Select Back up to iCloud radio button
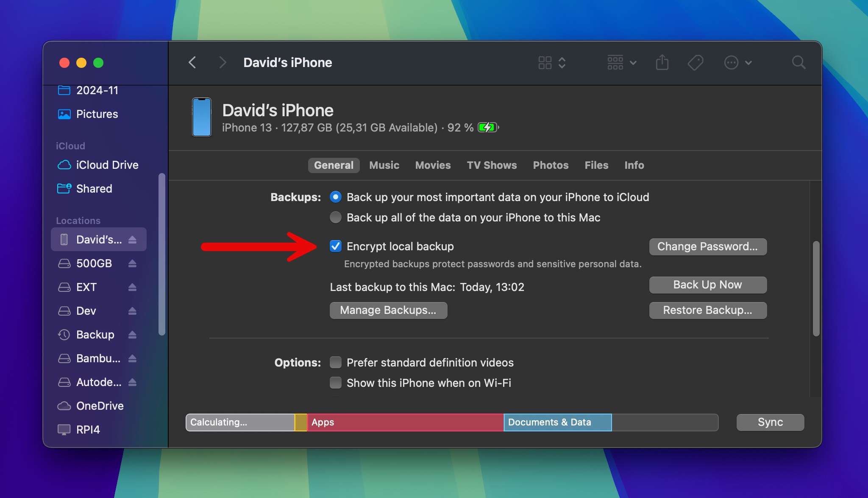The width and height of the screenshot is (868, 498). pyautogui.click(x=336, y=197)
